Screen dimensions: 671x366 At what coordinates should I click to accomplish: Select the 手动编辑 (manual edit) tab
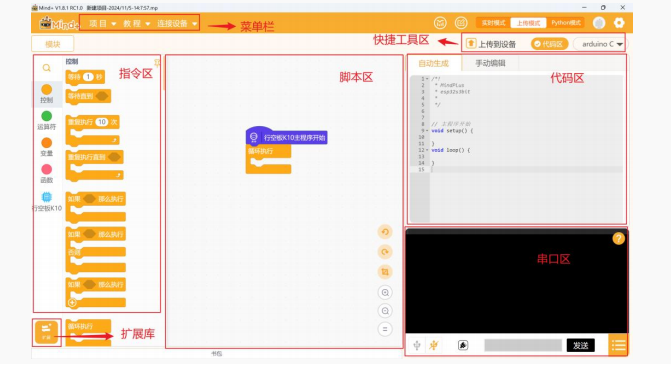pos(490,63)
